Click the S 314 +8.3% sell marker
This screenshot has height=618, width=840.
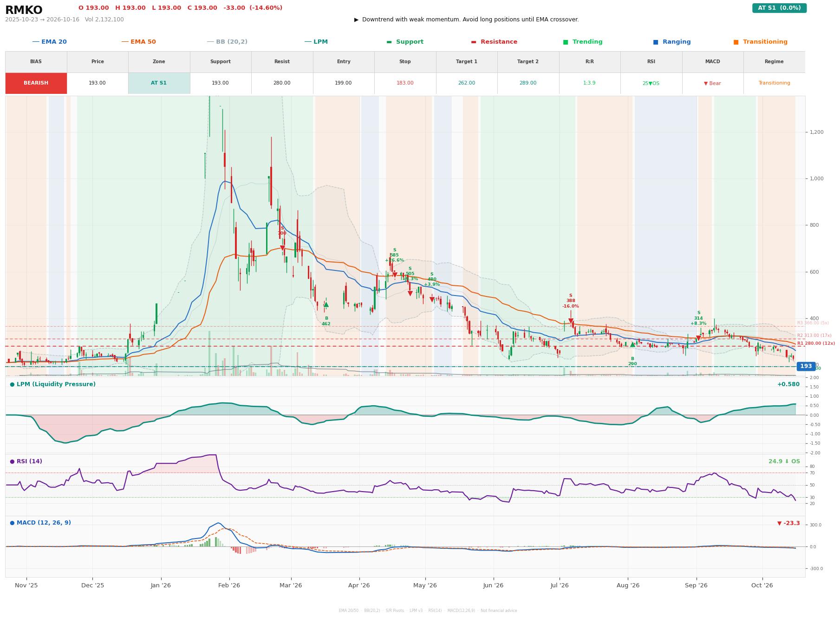pyautogui.click(x=698, y=338)
